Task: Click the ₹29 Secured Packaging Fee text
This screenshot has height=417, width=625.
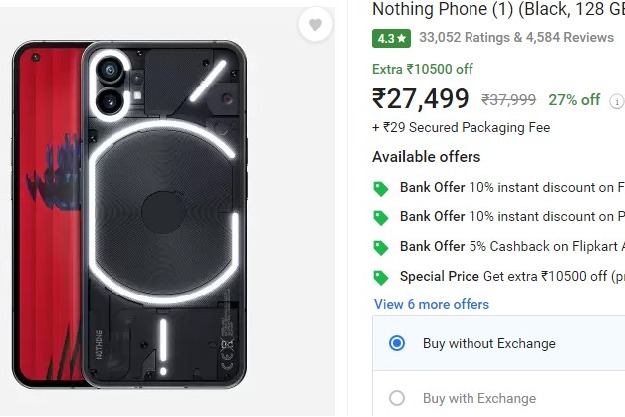Action: coord(461,128)
